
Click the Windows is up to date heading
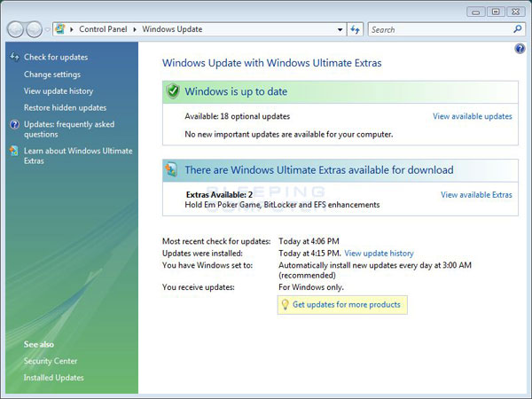point(236,91)
